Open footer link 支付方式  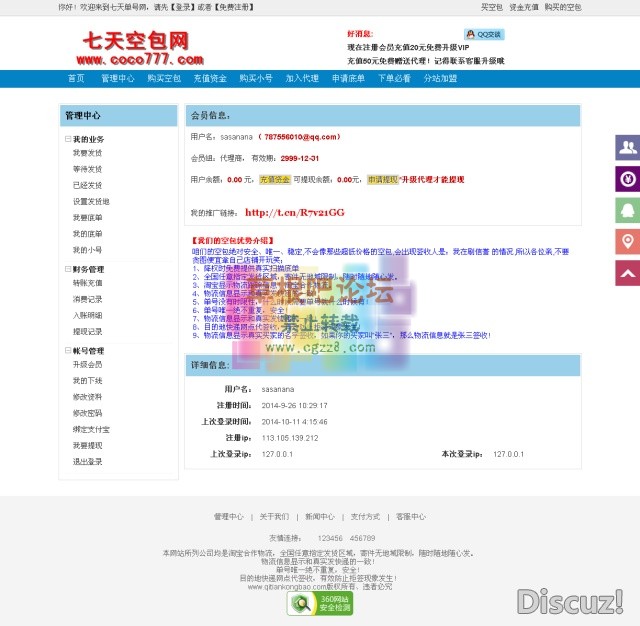coord(365,517)
